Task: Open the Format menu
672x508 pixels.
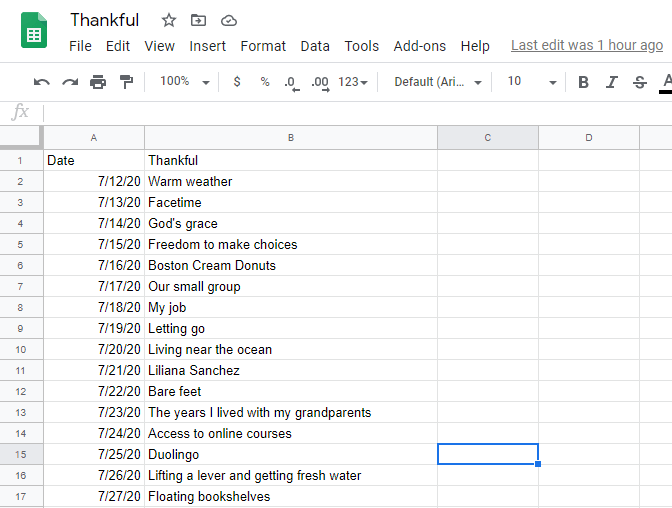Action: pos(263,46)
